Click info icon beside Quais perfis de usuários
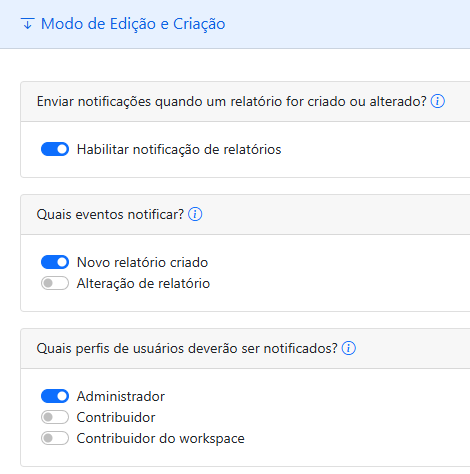470x474 pixels. [349, 348]
